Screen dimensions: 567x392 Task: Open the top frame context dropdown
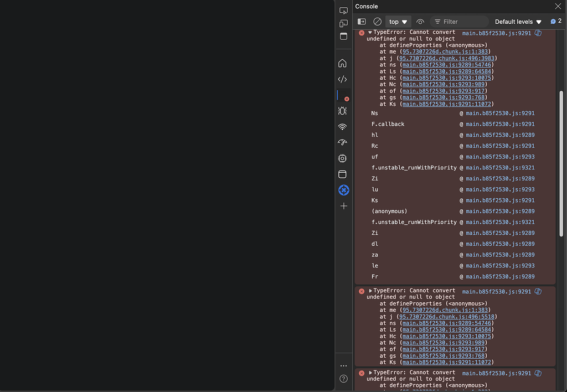pos(398,21)
